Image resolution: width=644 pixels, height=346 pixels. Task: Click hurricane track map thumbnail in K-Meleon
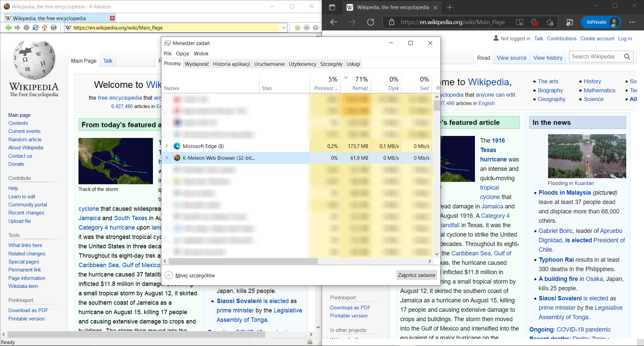click(x=116, y=161)
